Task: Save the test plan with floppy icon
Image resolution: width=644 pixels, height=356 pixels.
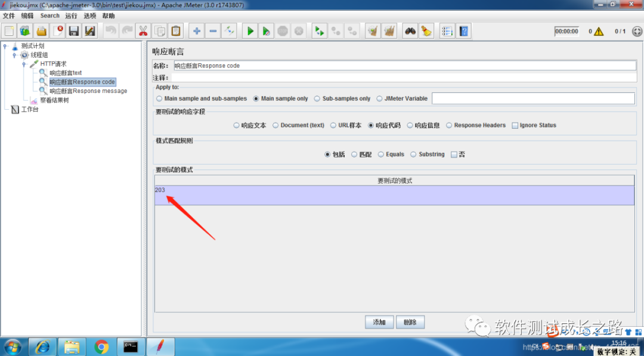Action: coord(73,31)
